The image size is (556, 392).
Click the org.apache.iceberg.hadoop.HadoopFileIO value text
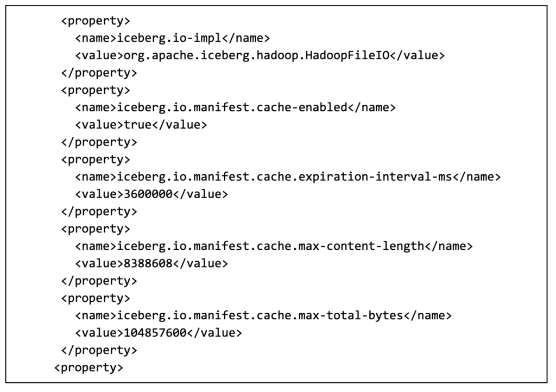click(x=256, y=55)
